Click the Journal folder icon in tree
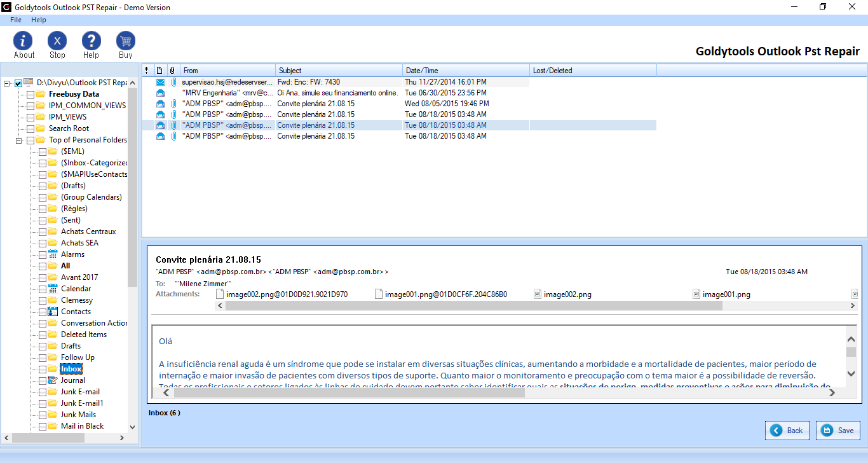The height and width of the screenshot is (463, 868). pyautogui.click(x=53, y=380)
